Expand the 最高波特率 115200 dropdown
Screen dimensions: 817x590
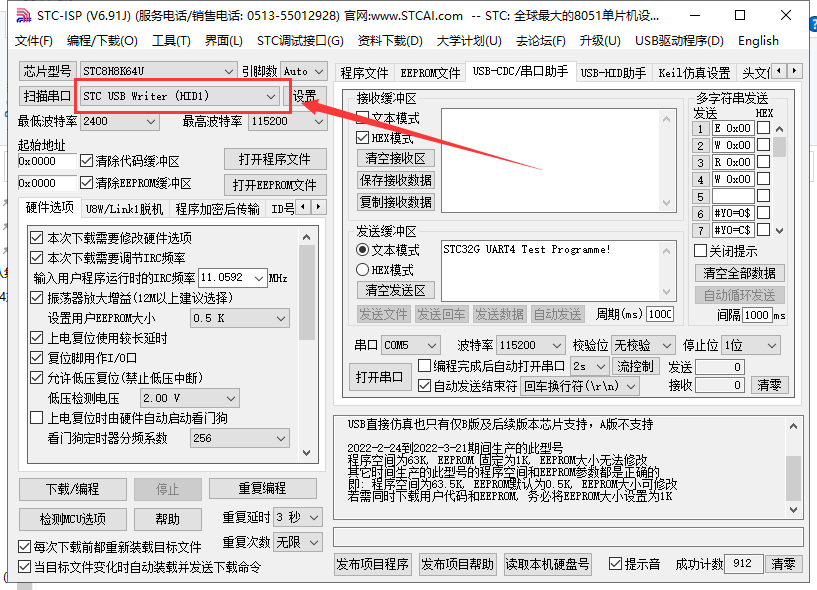[319, 121]
